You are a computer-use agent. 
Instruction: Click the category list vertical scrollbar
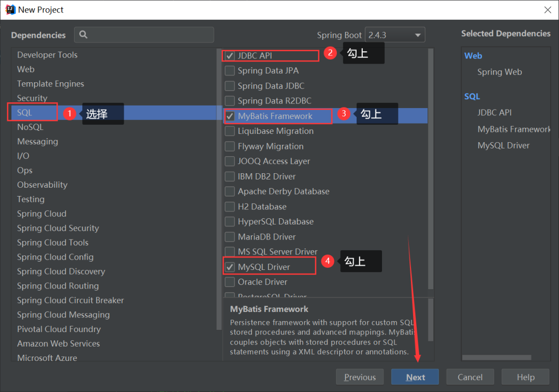pyautogui.click(x=219, y=189)
